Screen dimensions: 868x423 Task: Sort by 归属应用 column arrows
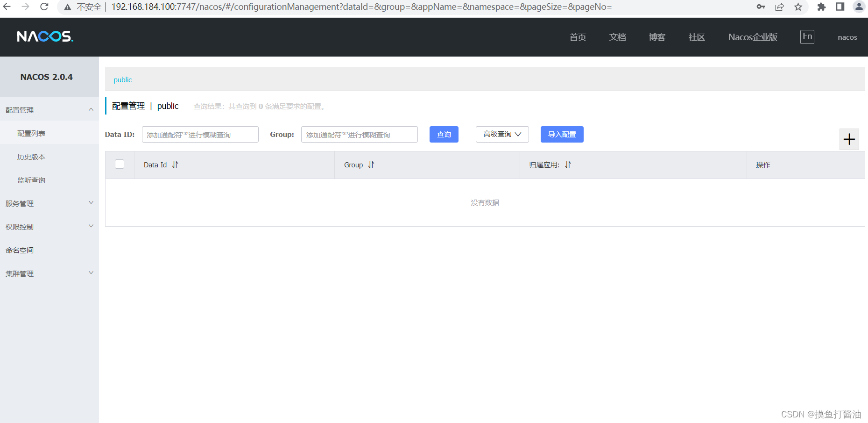coord(568,165)
